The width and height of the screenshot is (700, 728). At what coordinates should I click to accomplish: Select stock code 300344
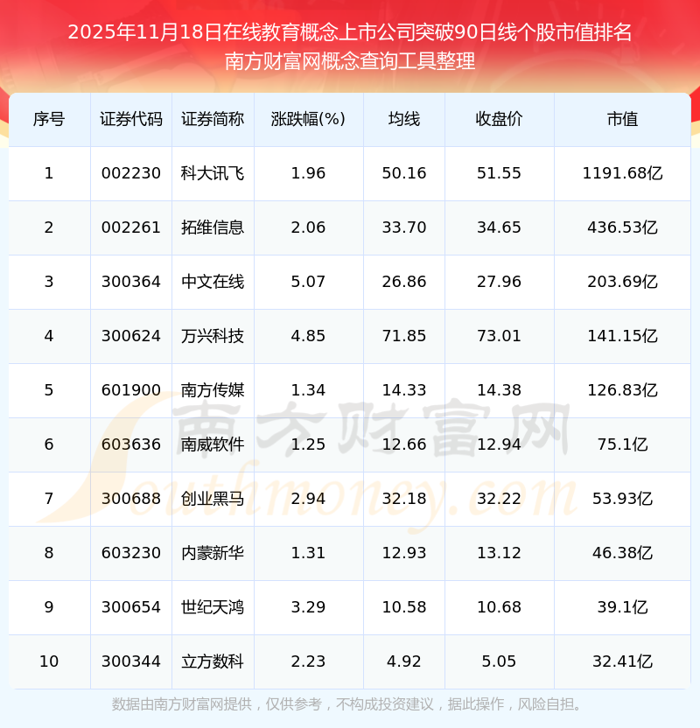tap(131, 662)
